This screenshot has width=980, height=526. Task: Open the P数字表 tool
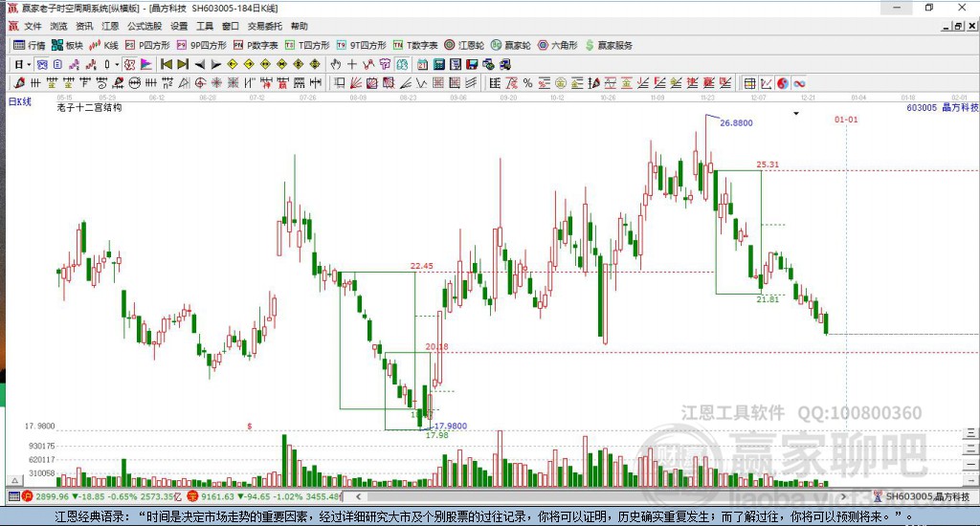click(256, 45)
